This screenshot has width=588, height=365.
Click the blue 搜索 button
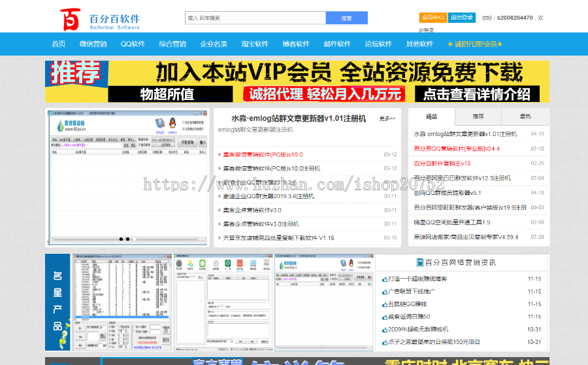[346, 18]
